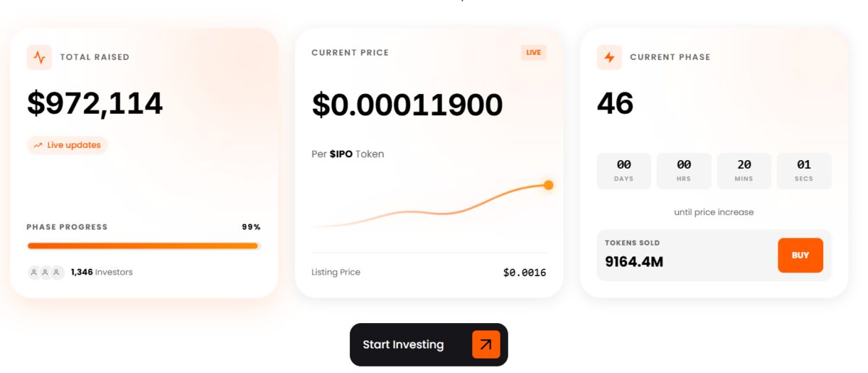The image size is (868, 373).
Task: Click the lightning bolt Current Phase icon
Action: 609,57
